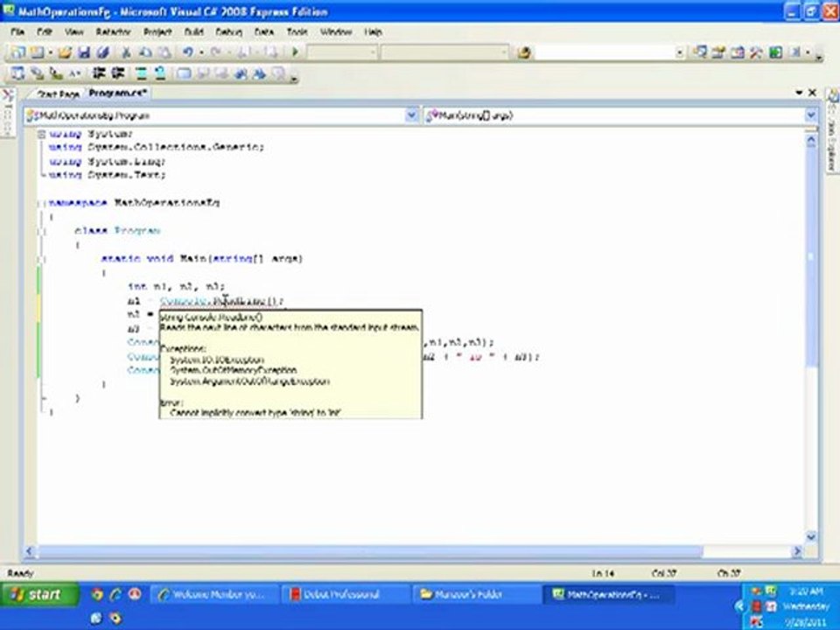Click the MathOperationsEg taskbar button
Viewport: 840px width, 630px height.
607,595
